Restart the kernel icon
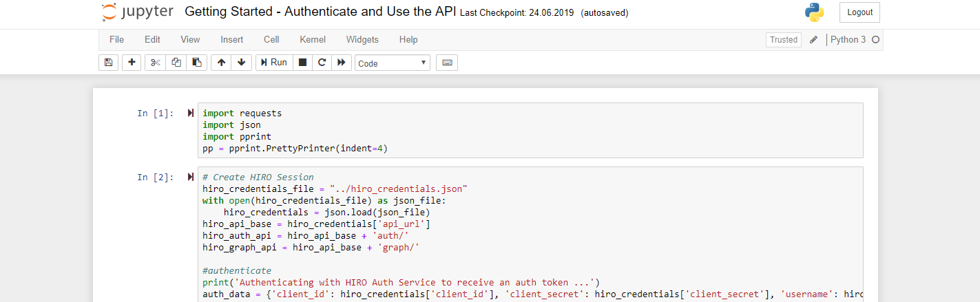Screen dimensions: 980x302 click(x=322, y=63)
